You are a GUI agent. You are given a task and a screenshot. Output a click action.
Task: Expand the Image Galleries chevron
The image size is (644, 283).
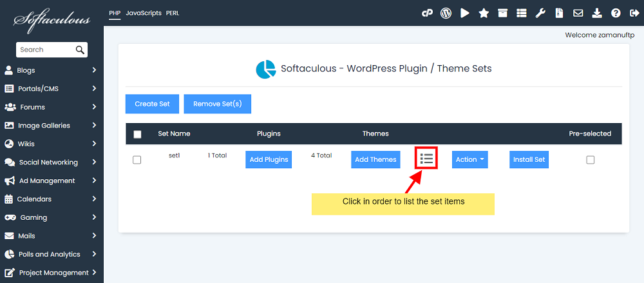pos(94,126)
